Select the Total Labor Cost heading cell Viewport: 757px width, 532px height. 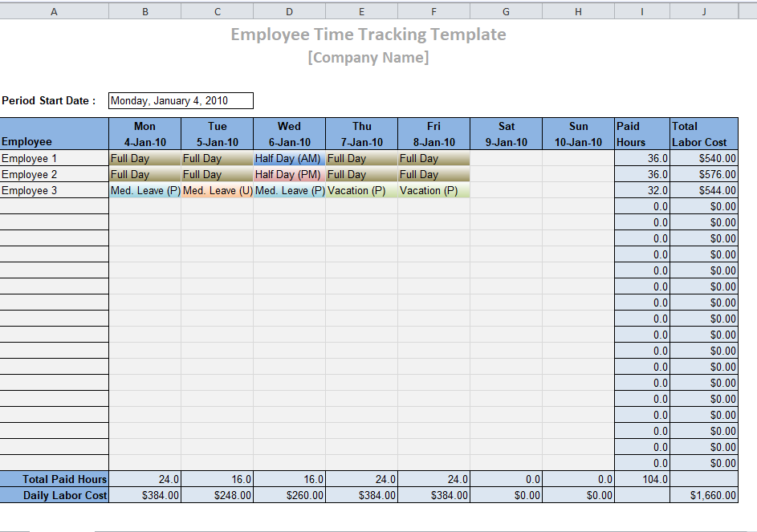(704, 134)
